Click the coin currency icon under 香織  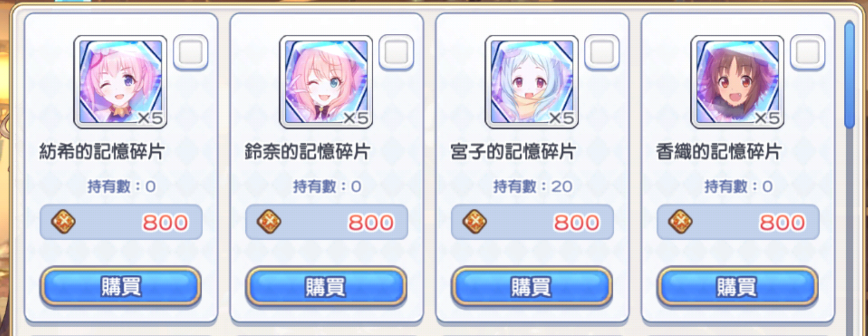pos(680,222)
